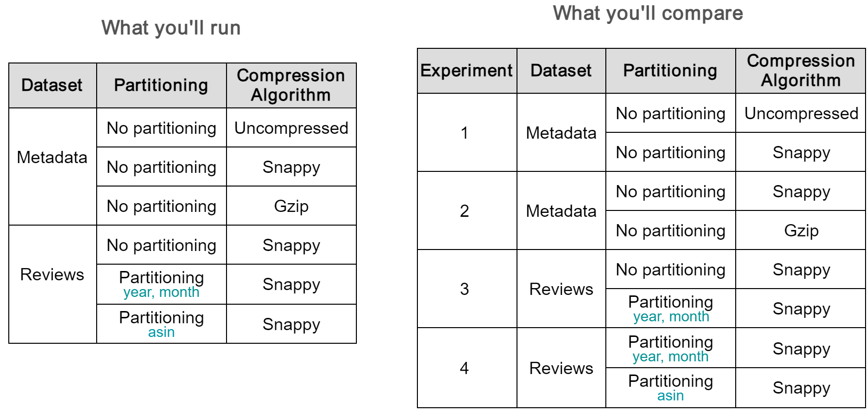Select experiment number 1 cell
This screenshot has width=868, height=417.
(x=464, y=133)
